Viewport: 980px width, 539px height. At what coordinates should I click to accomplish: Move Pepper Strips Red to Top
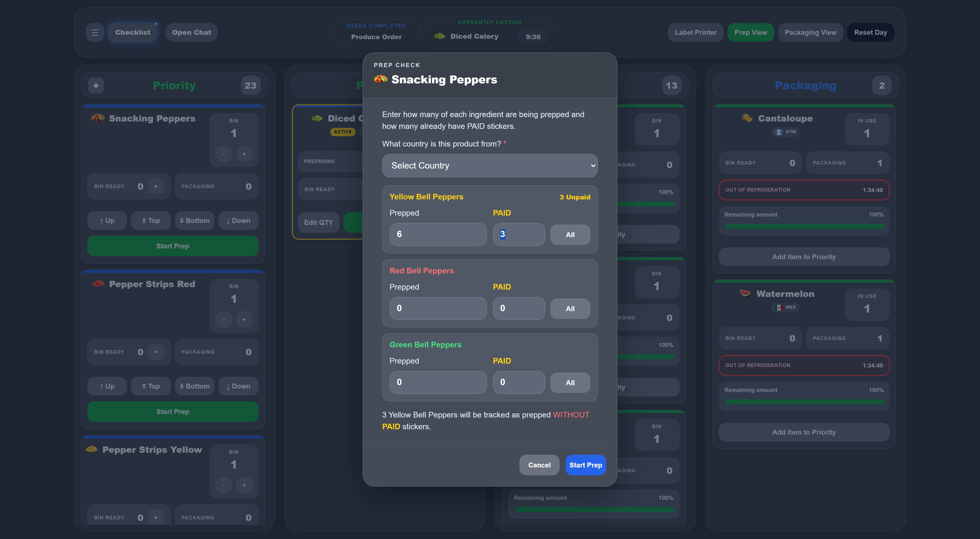151,386
